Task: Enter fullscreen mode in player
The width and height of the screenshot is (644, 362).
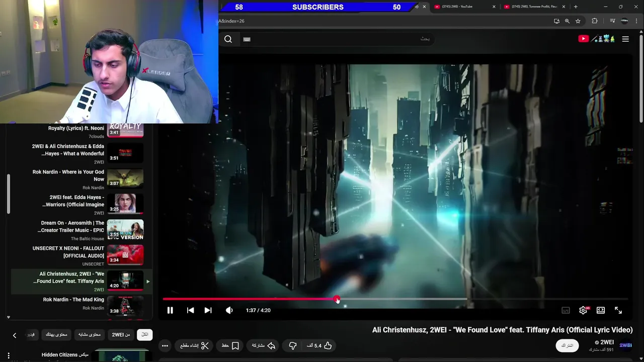Action: (x=618, y=310)
